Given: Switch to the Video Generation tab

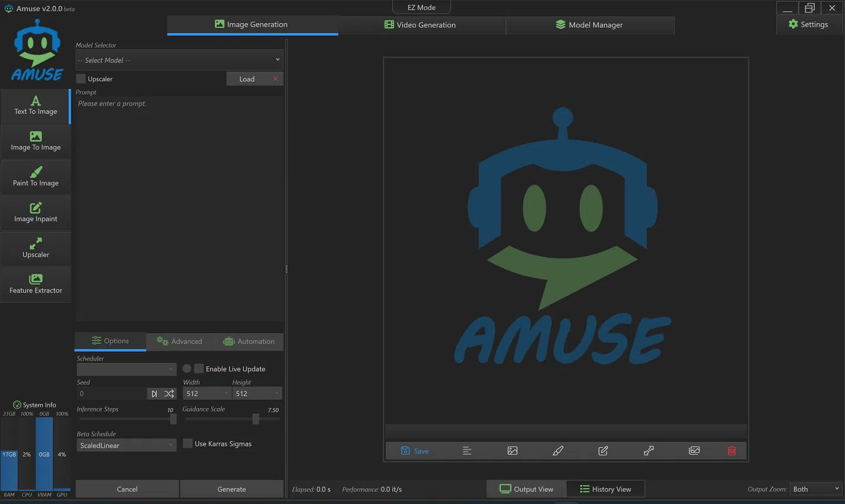Looking at the screenshot, I should (x=421, y=25).
